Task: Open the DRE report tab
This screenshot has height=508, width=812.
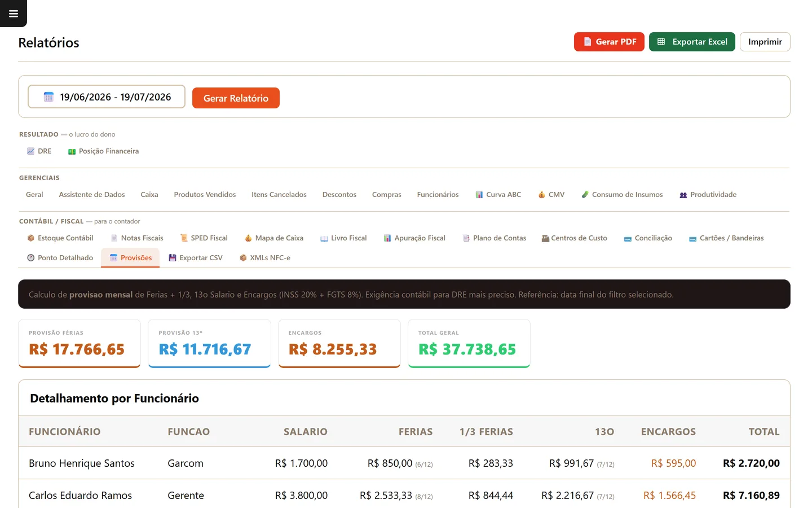Action: pyautogui.click(x=39, y=151)
